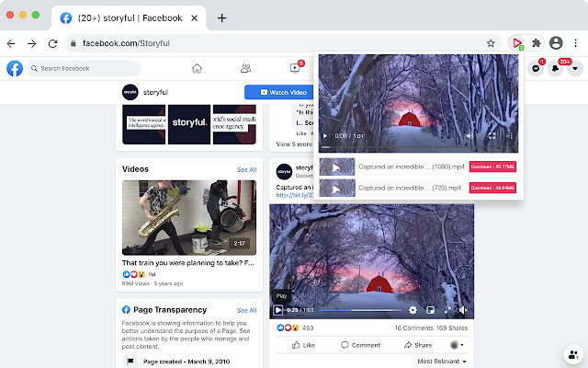Screen dimensions: 588x368
Task: Toggle picture-in-picture on post video
Action: (430, 310)
